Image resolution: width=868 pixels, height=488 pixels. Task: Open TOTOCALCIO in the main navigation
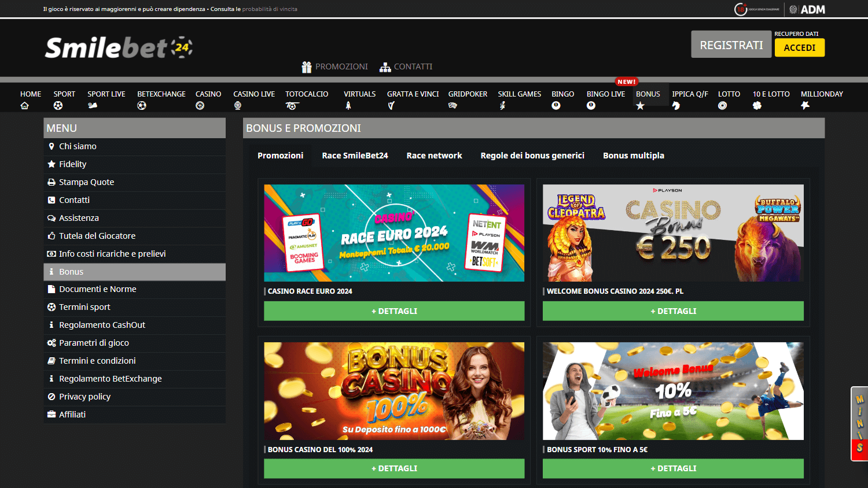click(x=307, y=94)
